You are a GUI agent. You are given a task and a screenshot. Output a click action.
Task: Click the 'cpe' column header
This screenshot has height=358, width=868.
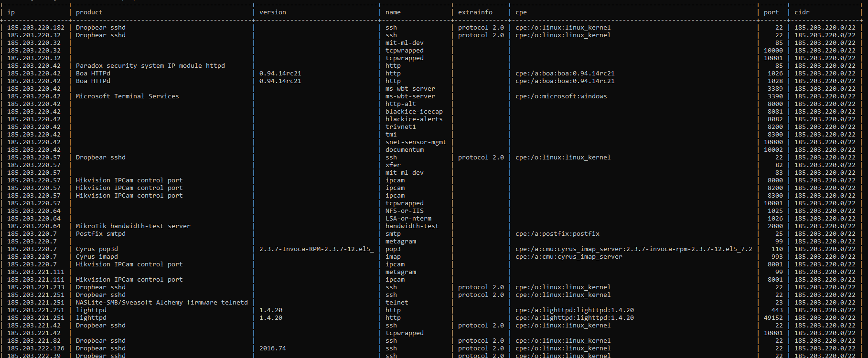[521, 12]
